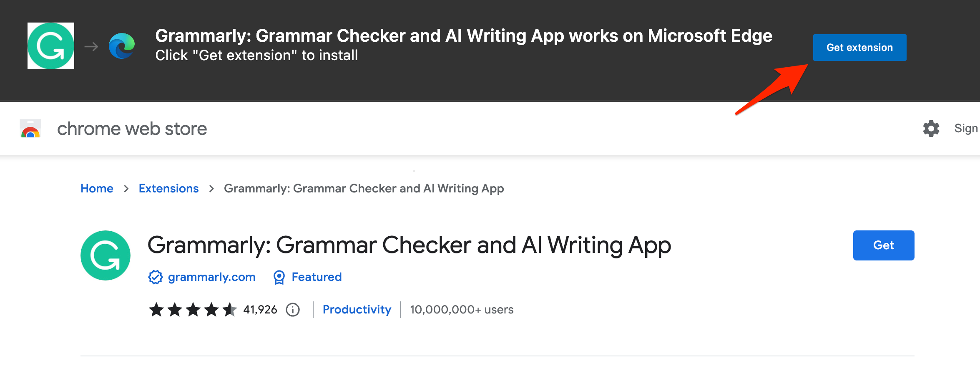This screenshot has height=374, width=980.
Task: Click the chevron between Home and Extensions
Action: (126, 189)
